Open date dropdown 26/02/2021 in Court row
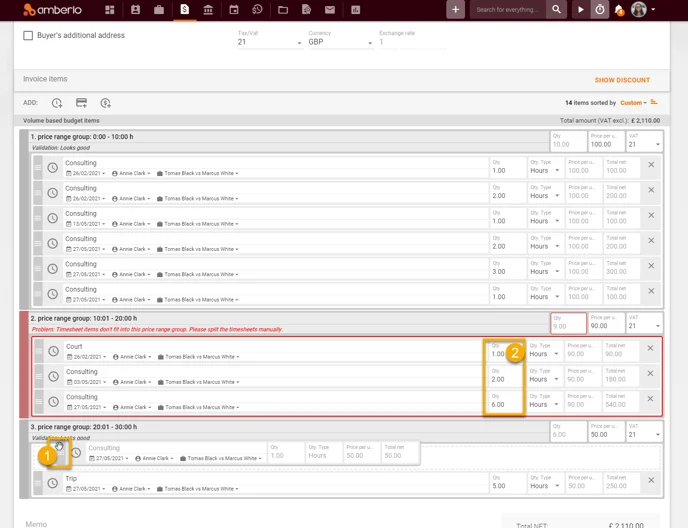Viewport: 688px width, 528px height. tap(87, 357)
